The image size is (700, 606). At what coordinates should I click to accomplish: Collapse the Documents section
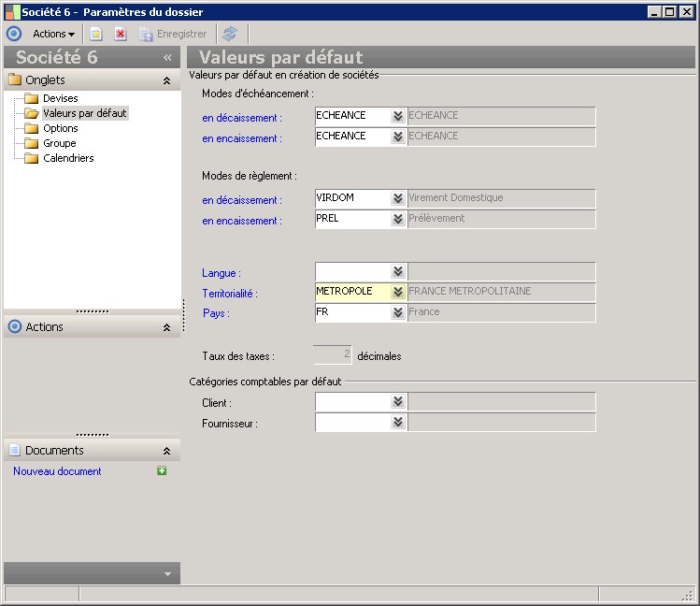pos(166,451)
